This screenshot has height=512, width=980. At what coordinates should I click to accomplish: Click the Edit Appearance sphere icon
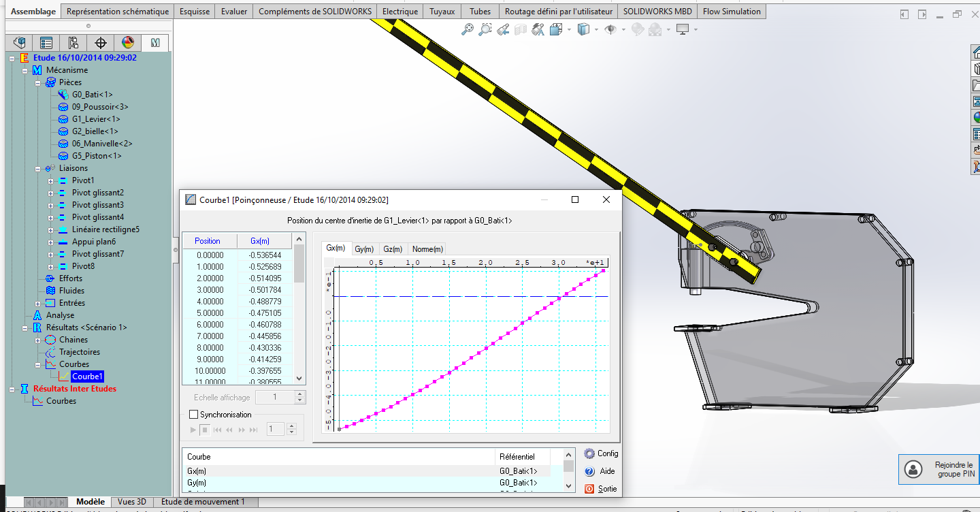[x=638, y=29]
